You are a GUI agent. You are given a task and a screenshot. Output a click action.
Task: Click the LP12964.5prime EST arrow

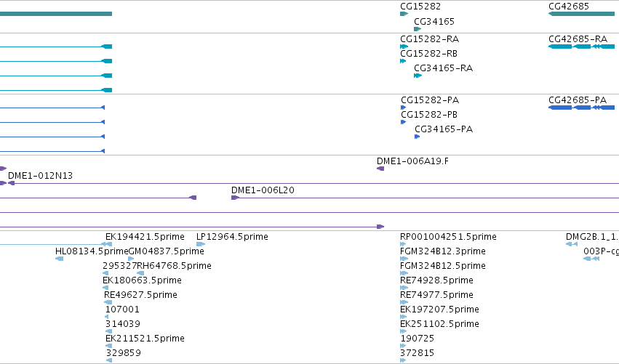click(x=201, y=244)
